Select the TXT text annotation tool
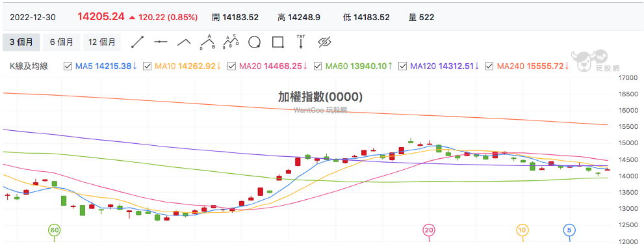Image resolution: width=644 pixels, height=248 pixels. click(x=301, y=42)
